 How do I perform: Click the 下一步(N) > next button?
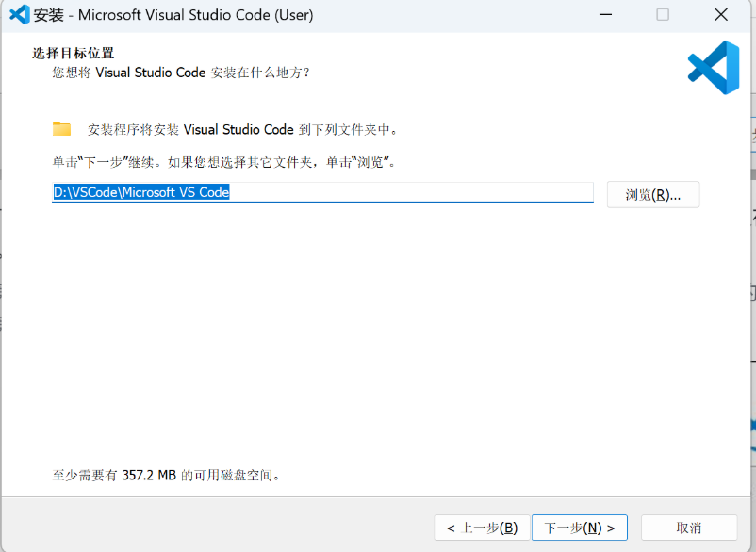pos(580,528)
